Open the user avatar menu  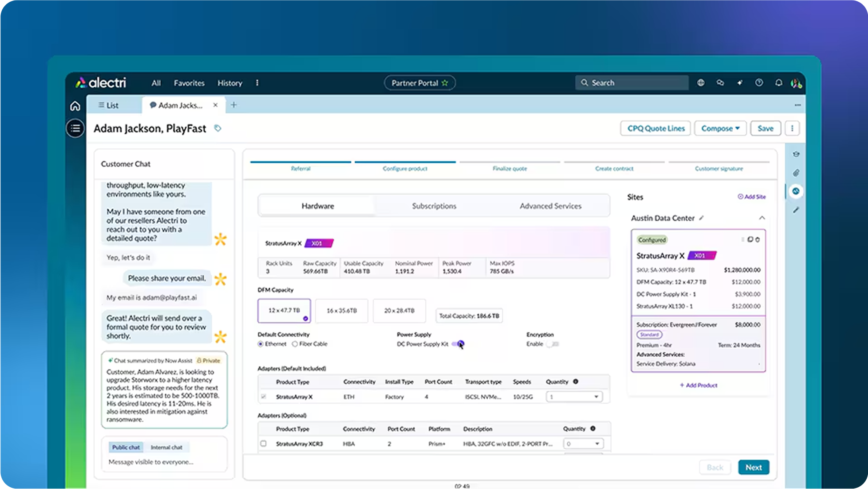click(x=796, y=83)
